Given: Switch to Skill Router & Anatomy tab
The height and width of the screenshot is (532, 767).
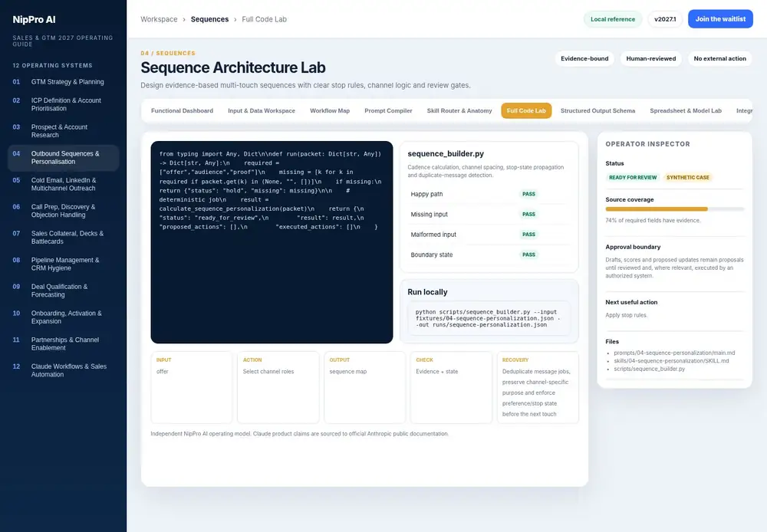Looking at the screenshot, I should (459, 111).
